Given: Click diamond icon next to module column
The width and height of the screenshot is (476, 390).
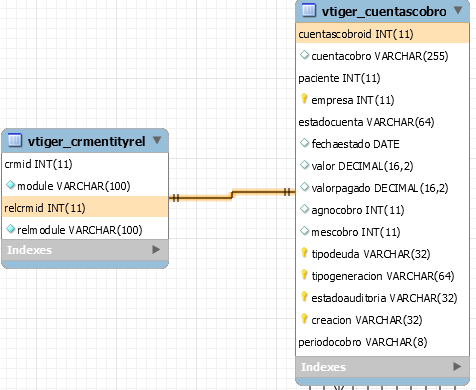Looking at the screenshot, I should click(x=10, y=185).
